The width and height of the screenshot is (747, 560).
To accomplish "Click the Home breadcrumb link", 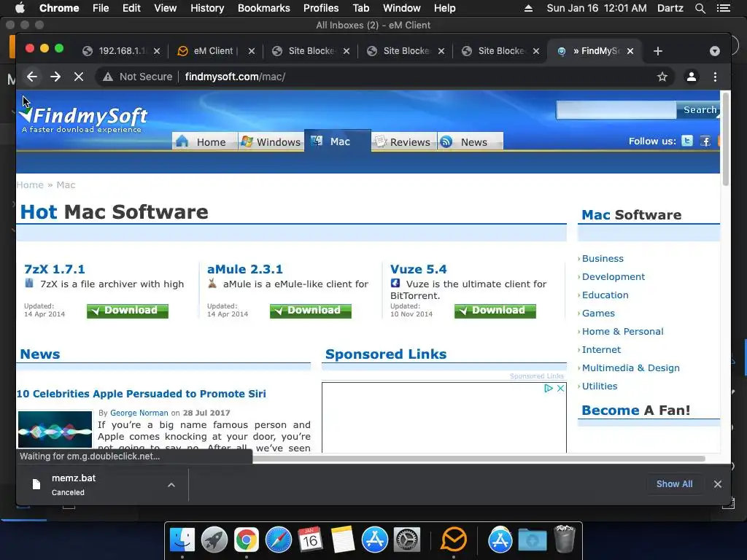I will point(30,184).
